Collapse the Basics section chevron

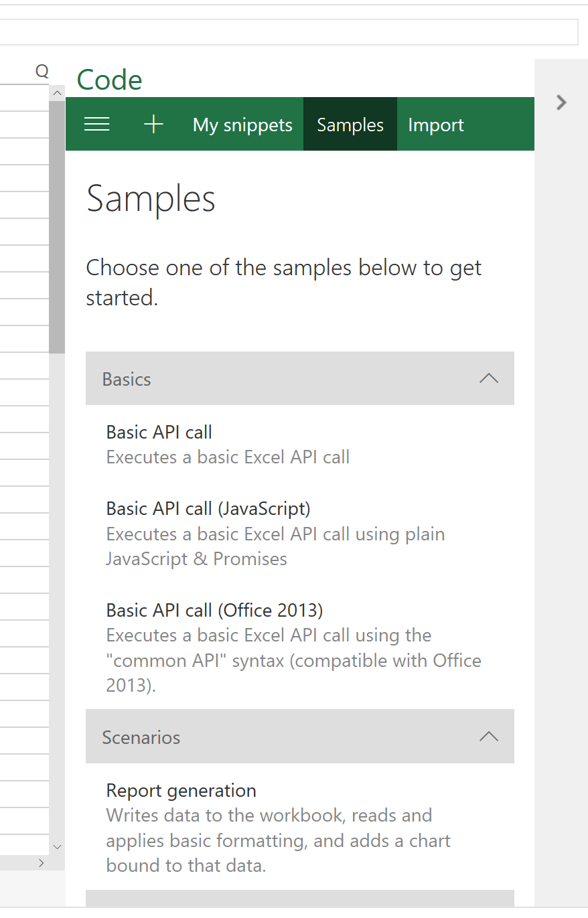pos(489,378)
